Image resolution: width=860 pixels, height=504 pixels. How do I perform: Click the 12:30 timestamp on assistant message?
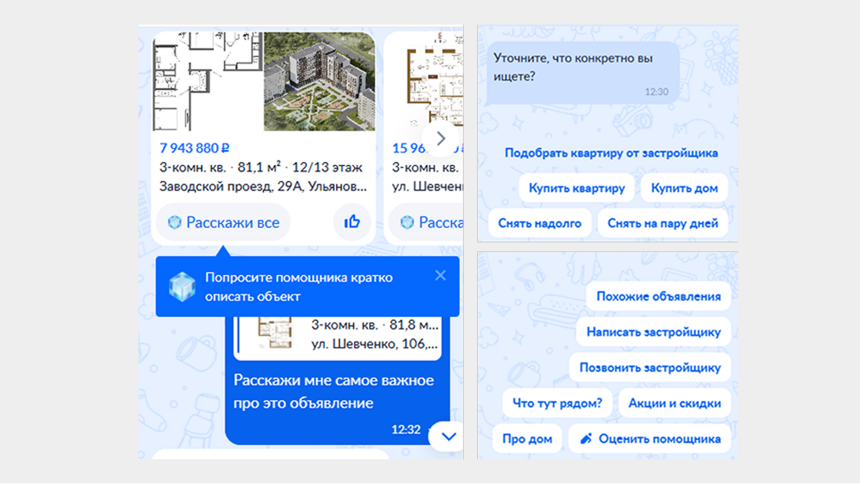[657, 92]
